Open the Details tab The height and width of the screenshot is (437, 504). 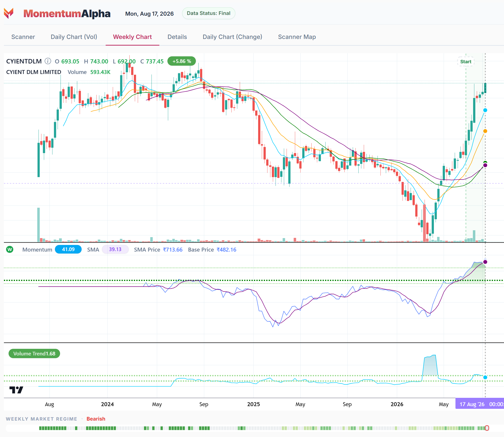click(177, 37)
